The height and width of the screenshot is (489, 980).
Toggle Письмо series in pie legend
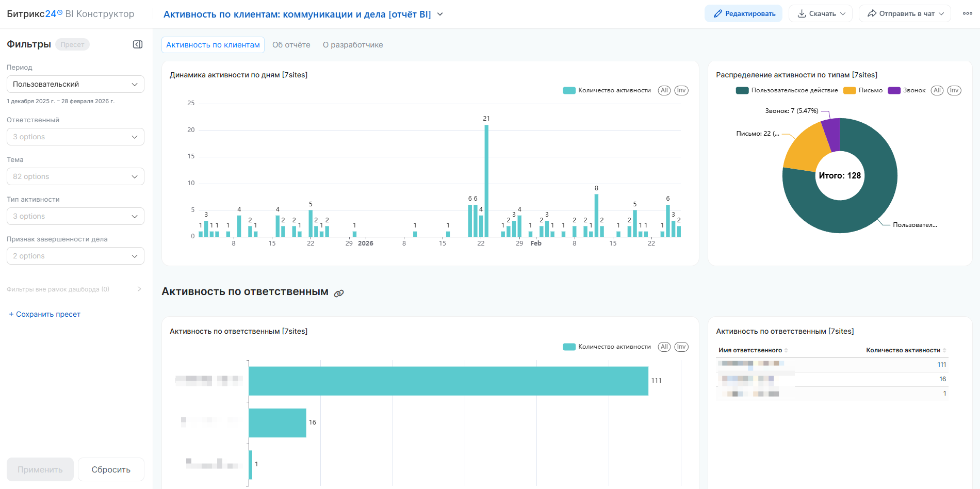coord(863,90)
